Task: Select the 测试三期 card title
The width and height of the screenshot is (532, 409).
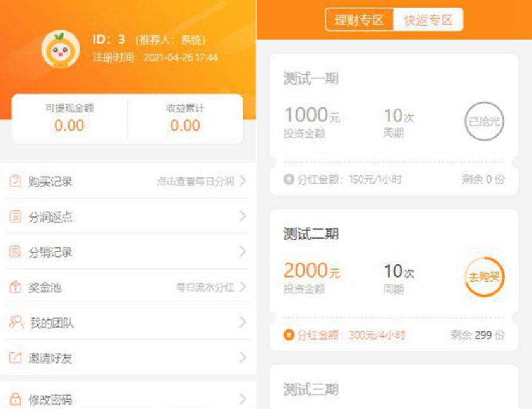Action: pos(311,389)
